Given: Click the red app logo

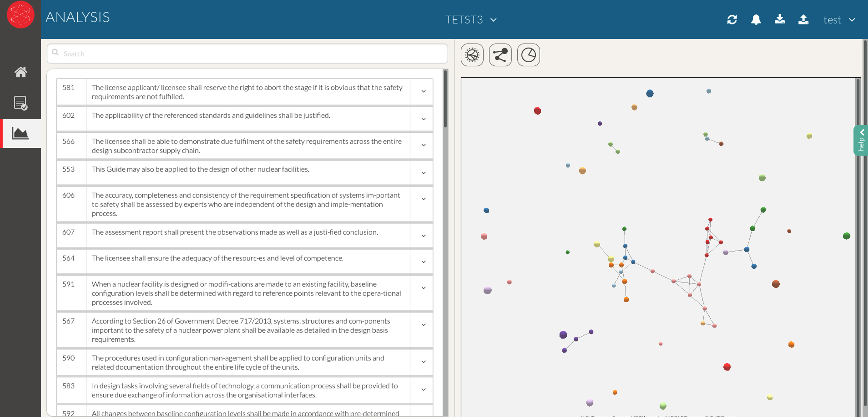Looking at the screenshot, I should coord(20,15).
